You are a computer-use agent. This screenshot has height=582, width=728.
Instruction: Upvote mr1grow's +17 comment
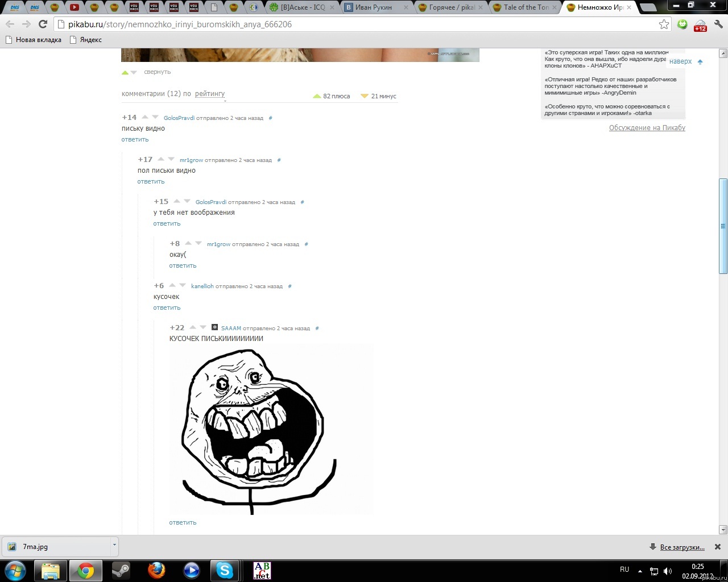pyautogui.click(x=161, y=159)
